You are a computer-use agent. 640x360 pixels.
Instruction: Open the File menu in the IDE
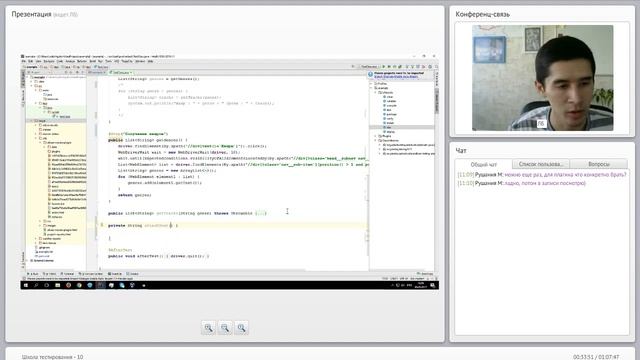24,61
